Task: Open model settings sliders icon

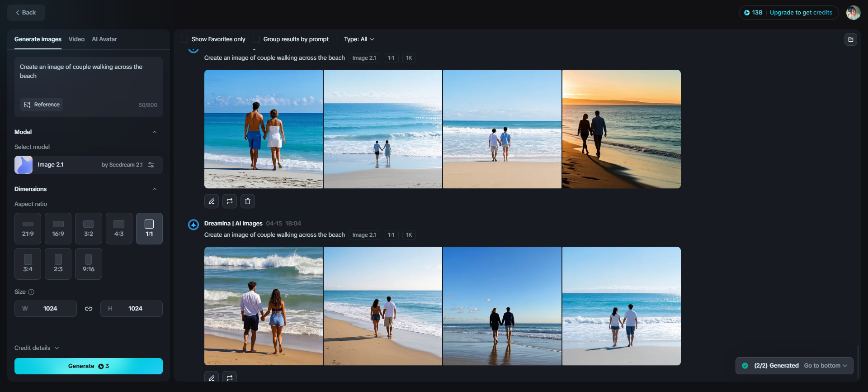Action: [x=151, y=165]
